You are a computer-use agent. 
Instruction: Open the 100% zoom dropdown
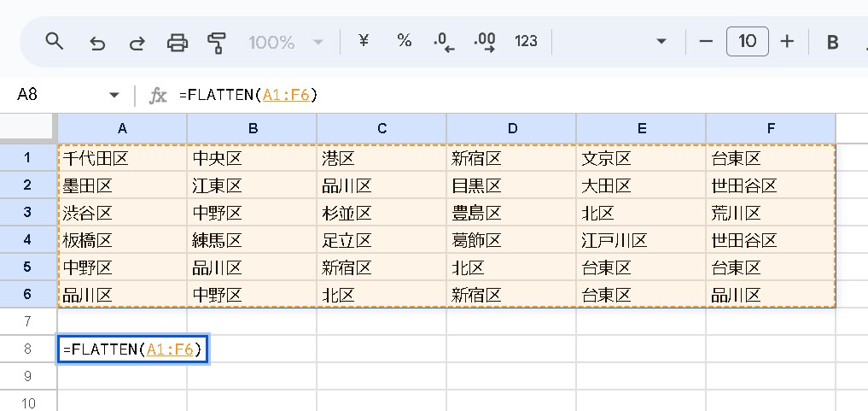coord(286,42)
